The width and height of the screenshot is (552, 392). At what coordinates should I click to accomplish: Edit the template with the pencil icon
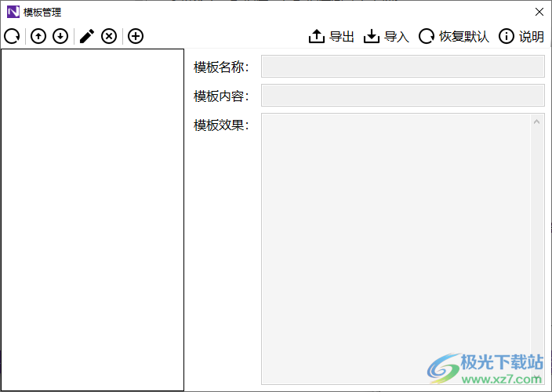coord(87,36)
